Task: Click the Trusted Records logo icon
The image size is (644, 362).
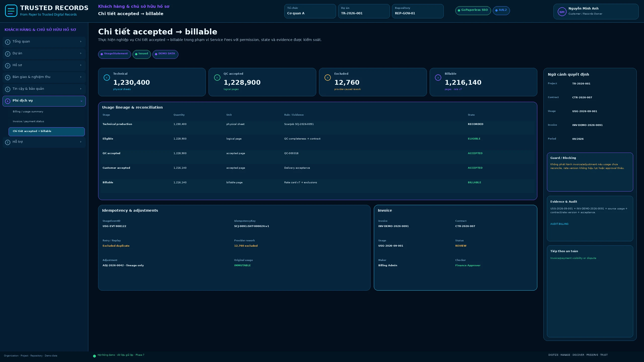Action: [x=11, y=11]
